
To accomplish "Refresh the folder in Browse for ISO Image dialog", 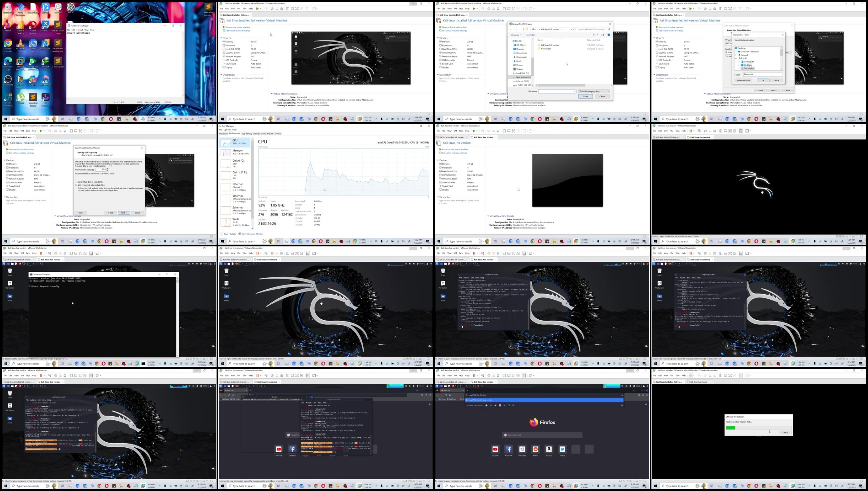I will (574, 29).
